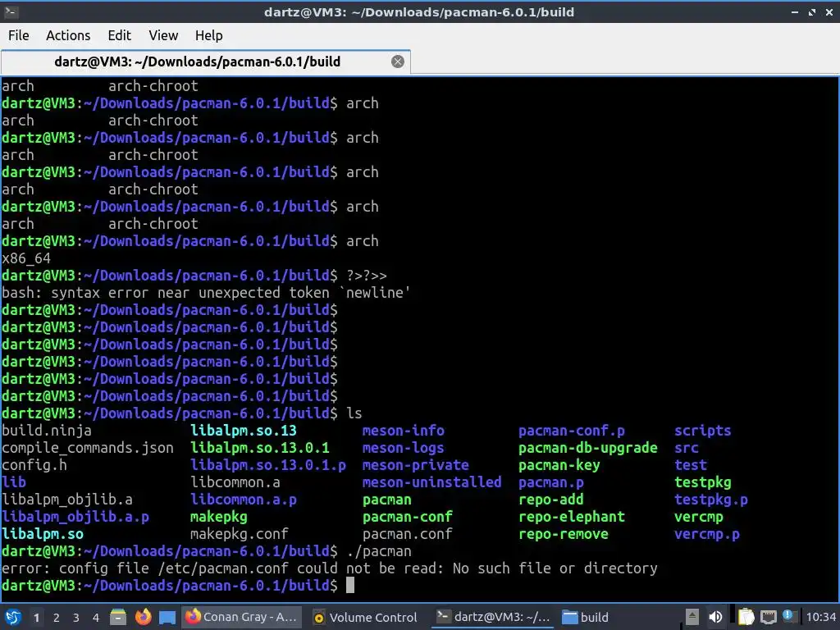Click libalpm.so.13.0.1 in the listing

coord(260,448)
